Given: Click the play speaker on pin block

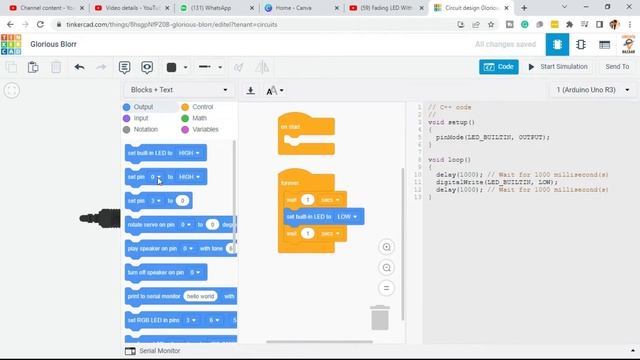Looking at the screenshot, I should (x=181, y=249).
